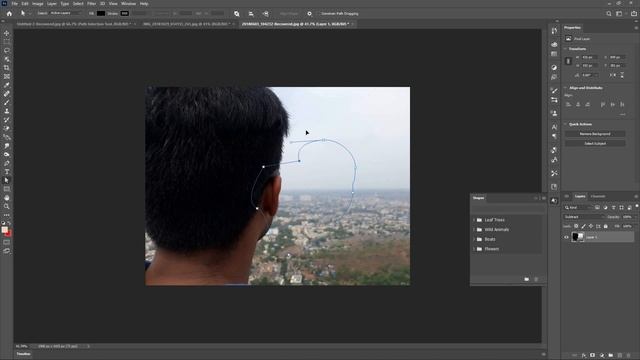Screen dimensions: 640x360
Task: Open the Kind filter dropdown in Layers
Action: 579,208
